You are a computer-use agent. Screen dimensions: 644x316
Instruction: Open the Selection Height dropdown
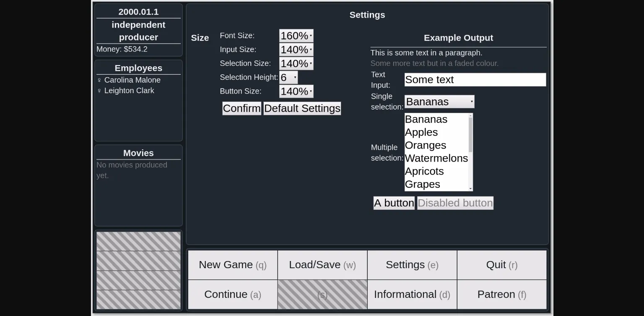pos(288,77)
